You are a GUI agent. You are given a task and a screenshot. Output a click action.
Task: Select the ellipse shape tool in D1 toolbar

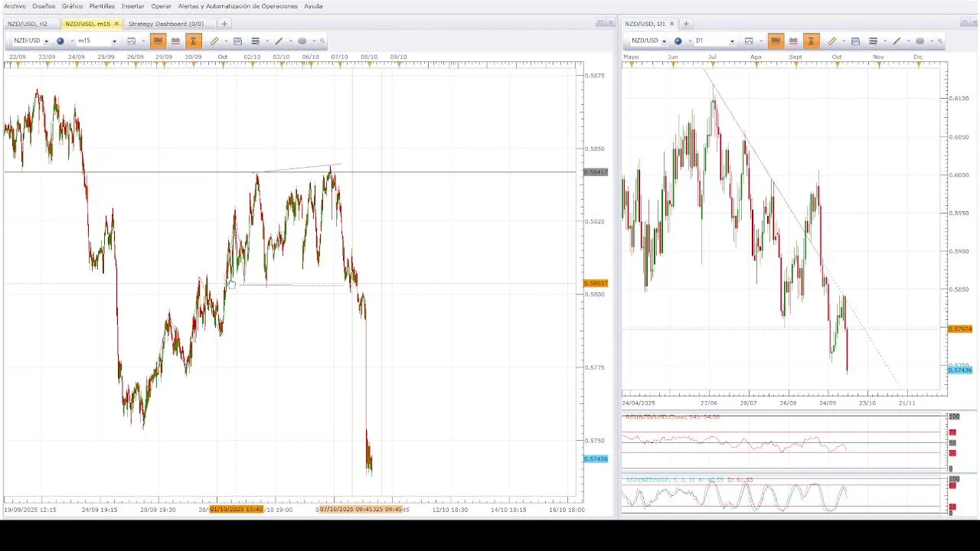[920, 41]
